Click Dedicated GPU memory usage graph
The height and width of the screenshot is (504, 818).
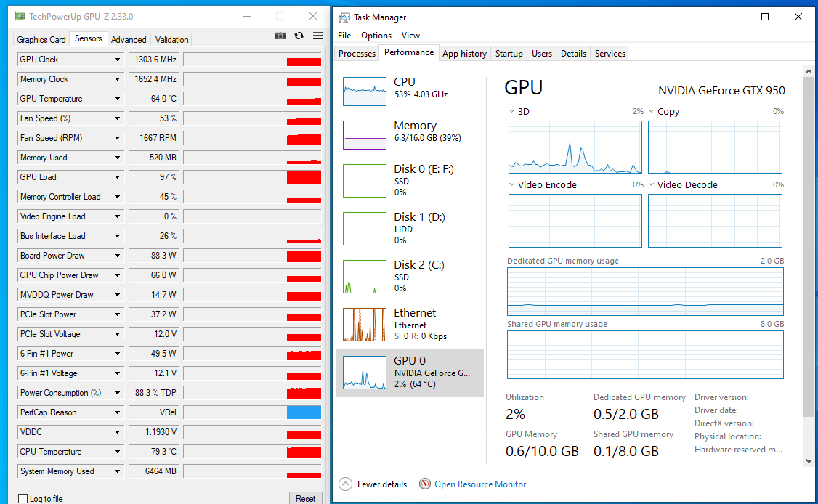coord(645,292)
